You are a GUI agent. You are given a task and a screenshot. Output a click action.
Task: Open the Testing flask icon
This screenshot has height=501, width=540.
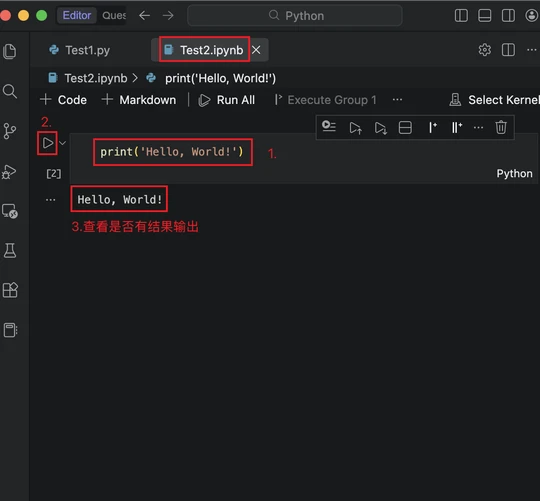pyautogui.click(x=10, y=250)
